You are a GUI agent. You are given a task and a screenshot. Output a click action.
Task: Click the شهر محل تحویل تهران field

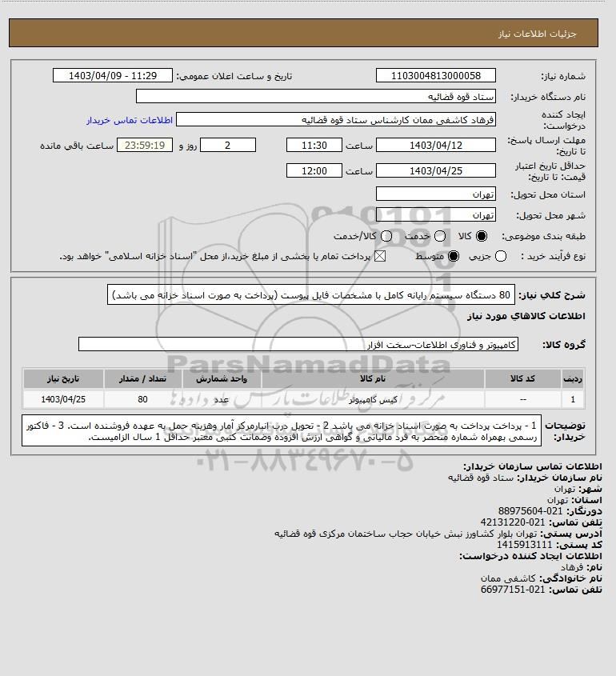pos(436,214)
